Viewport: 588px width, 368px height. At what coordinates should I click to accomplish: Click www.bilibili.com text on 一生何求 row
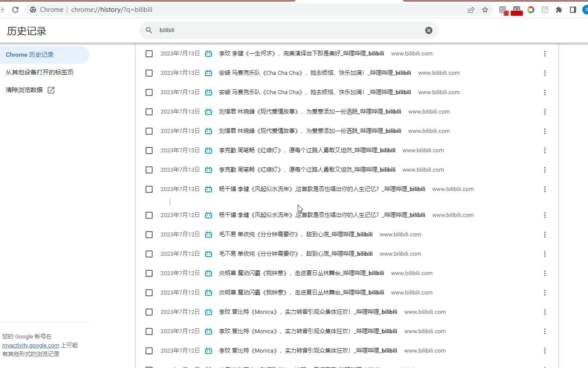[412, 54]
